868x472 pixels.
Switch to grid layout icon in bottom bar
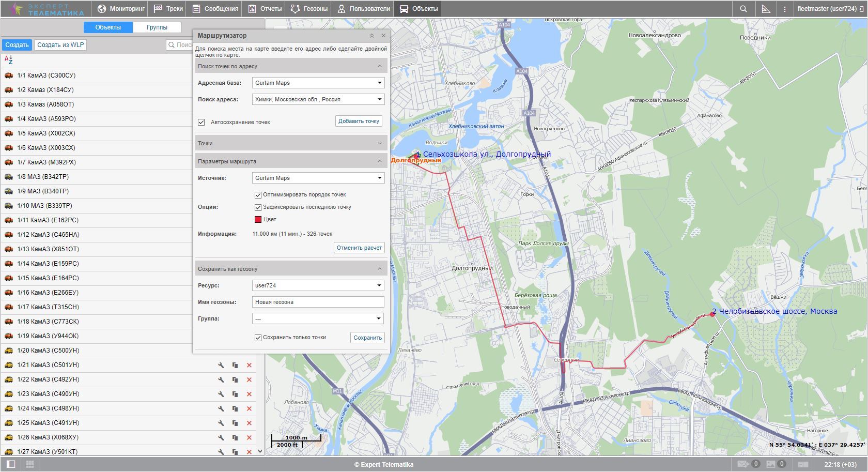tap(29, 464)
